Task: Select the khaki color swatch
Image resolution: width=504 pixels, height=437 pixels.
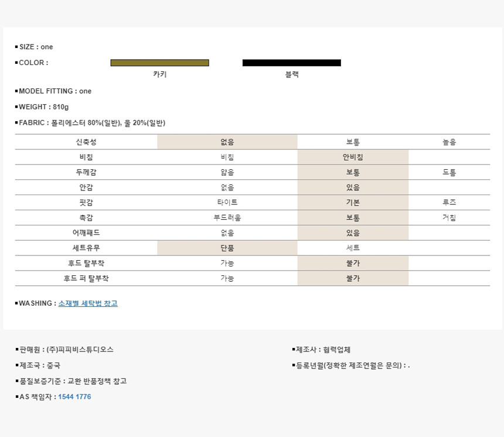Action: pyautogui.click(x=159, y=63)
